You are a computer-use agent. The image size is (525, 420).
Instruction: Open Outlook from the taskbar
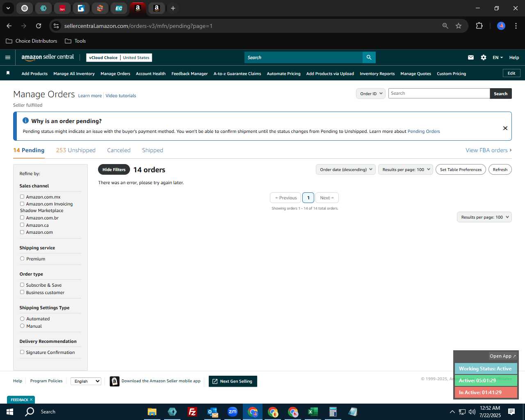pos(212,412)
